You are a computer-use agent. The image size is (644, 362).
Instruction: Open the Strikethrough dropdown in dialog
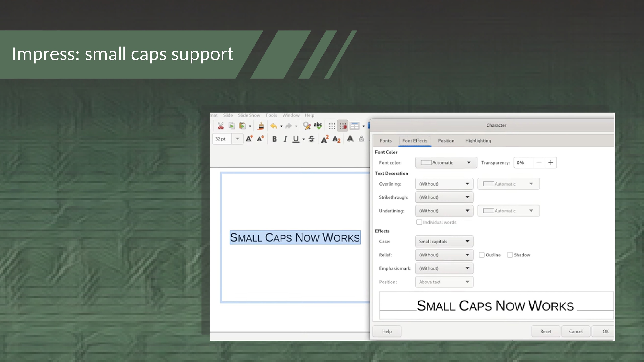pos(444,197)
